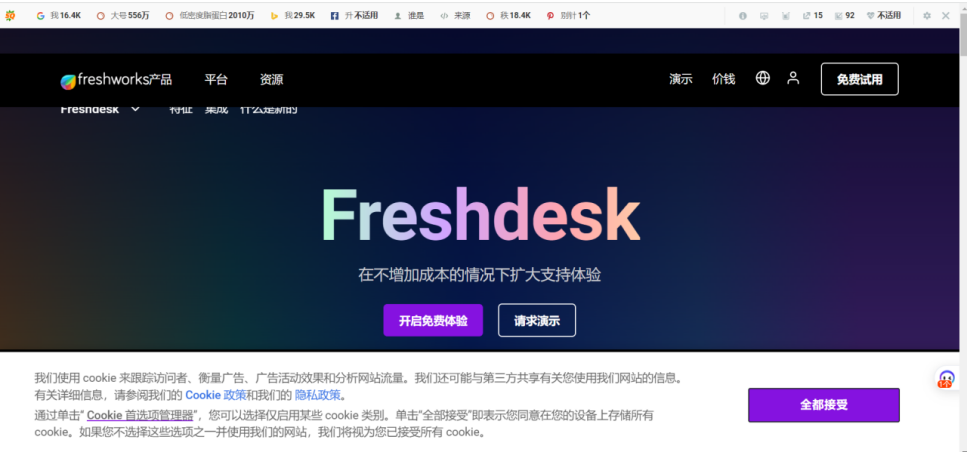The width and height of the screenshot is (967, 452).
Task: Click the user account profile icon
Action: click(793, 78)
